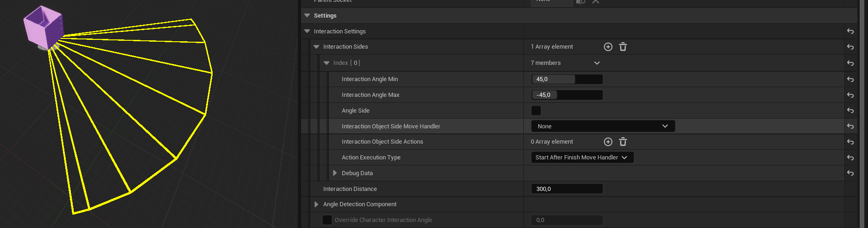Expand the Debug Data section
This screenshot has width=868, height=228.
coord(335,173)
